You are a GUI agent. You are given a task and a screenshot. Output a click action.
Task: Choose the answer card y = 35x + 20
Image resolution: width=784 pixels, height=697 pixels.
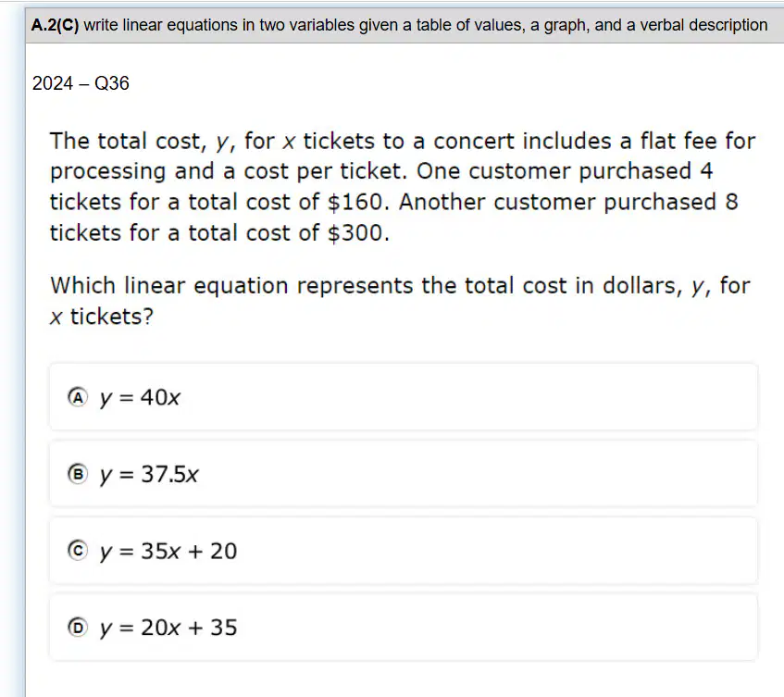tap(404, 551)
